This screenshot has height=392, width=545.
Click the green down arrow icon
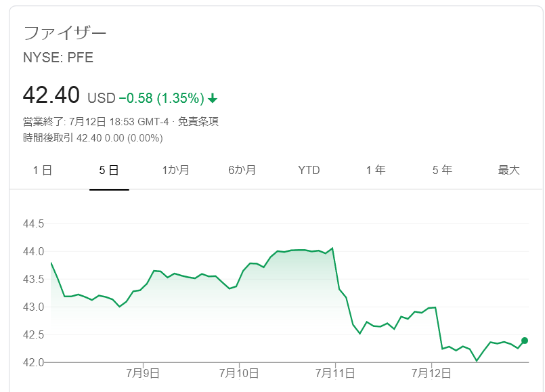pyautogui.click(x=213, y=99)
